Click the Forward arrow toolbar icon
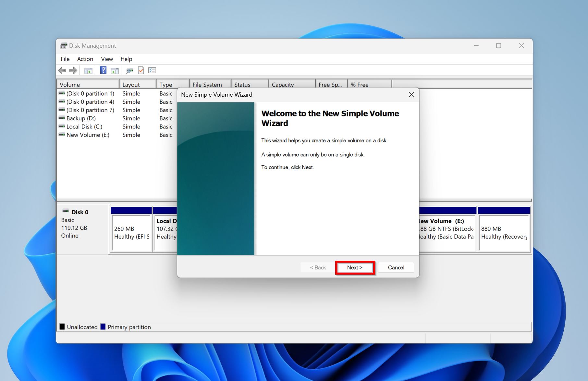 click(73, 70)
